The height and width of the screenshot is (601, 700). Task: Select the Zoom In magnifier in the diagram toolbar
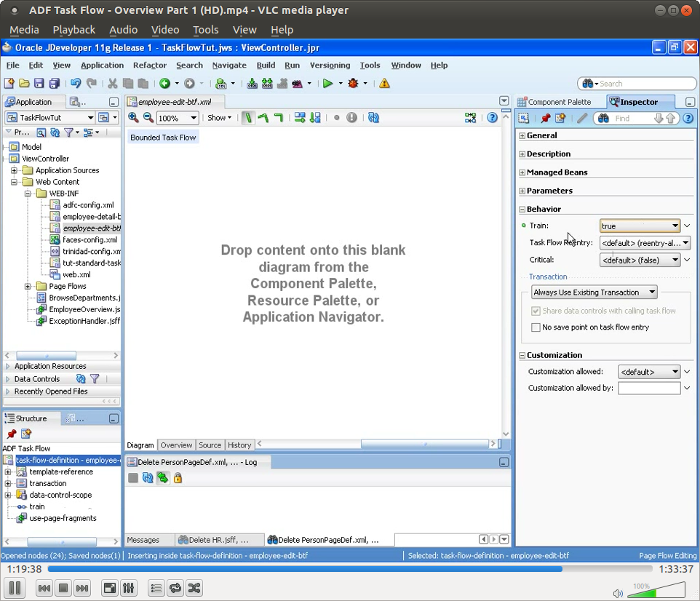point(134,117)
